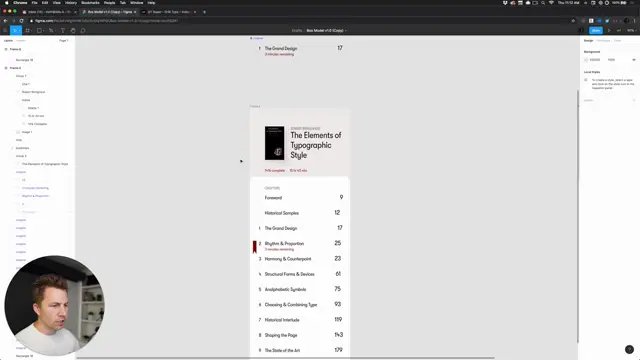
Task: Click the Historical Interlude chapter text
Action: [x=282, y=320]
